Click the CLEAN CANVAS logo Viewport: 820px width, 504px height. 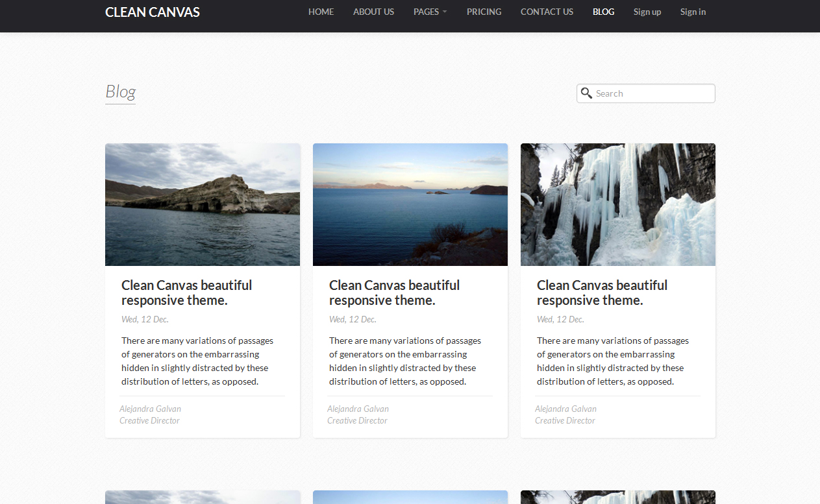(x=153, y=12)
